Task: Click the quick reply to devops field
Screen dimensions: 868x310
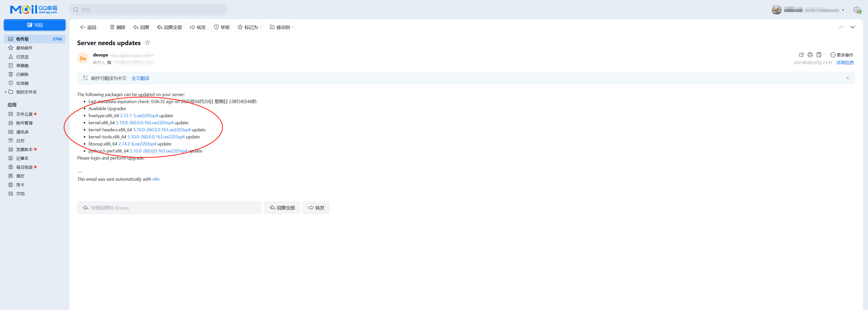Action: tap(169, 208)
